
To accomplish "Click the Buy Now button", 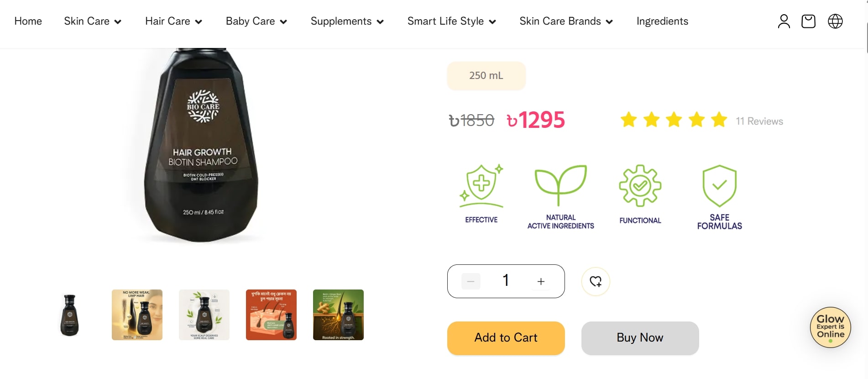I will coord(640,338).
